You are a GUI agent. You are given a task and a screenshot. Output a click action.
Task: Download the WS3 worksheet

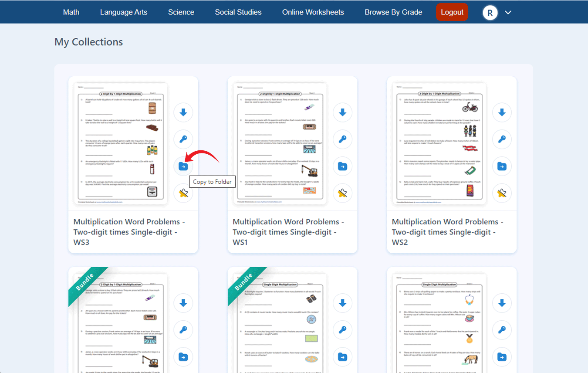click(x=183, y=113)
